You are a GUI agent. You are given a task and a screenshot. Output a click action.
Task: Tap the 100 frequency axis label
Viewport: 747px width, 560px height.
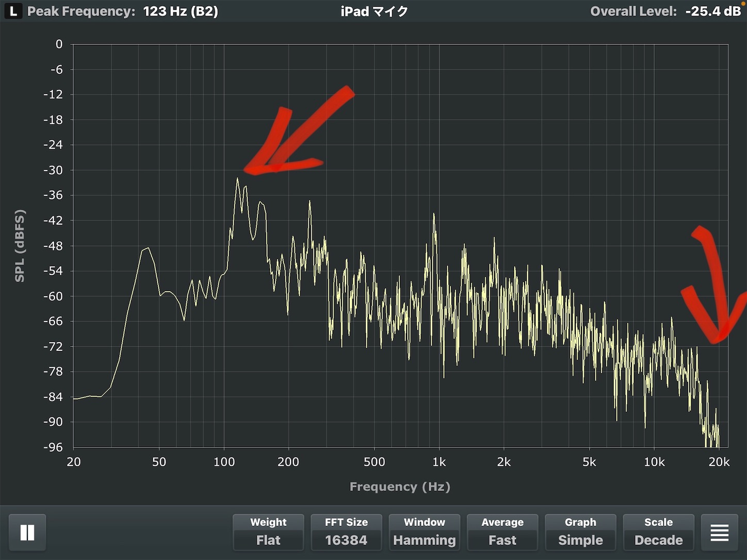point(224,462)
